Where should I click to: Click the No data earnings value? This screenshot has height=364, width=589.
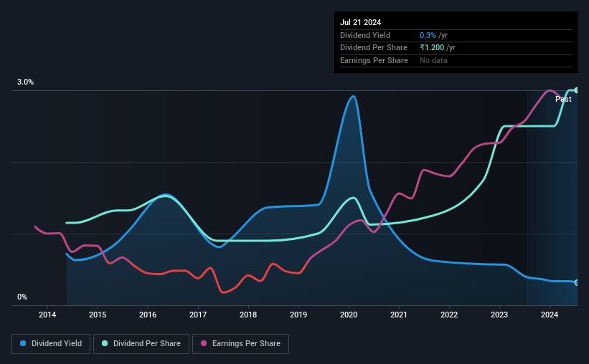coord(433,60)
